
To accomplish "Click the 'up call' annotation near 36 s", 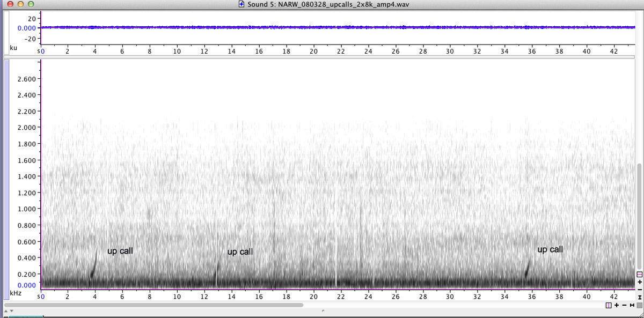I will (550, 249).
